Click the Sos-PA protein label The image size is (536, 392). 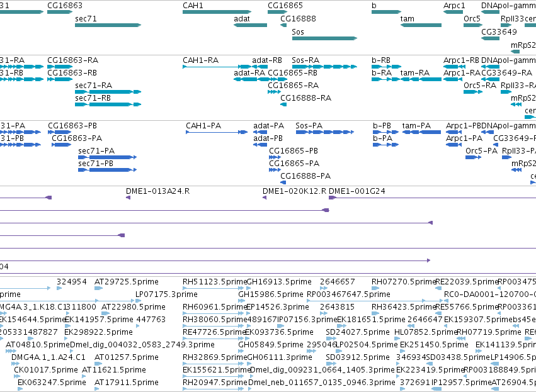[x=309, y=126]
